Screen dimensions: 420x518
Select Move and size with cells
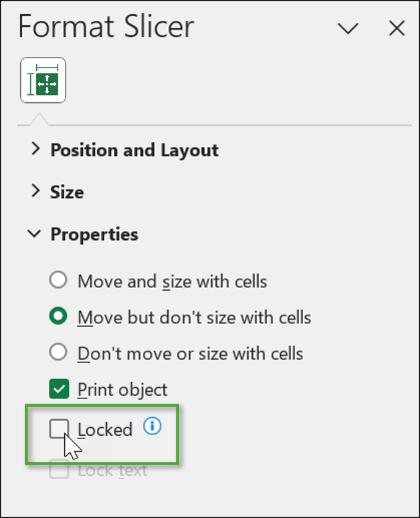click(59, 280)
